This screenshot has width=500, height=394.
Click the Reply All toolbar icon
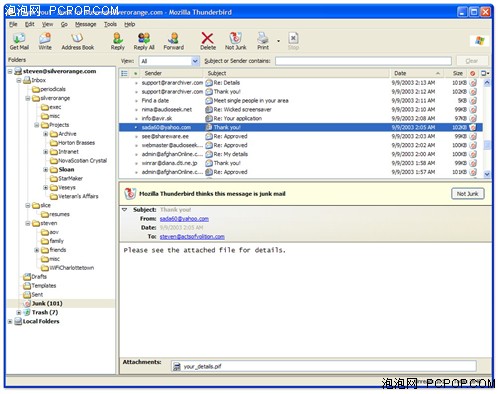(x=144, y=41)
